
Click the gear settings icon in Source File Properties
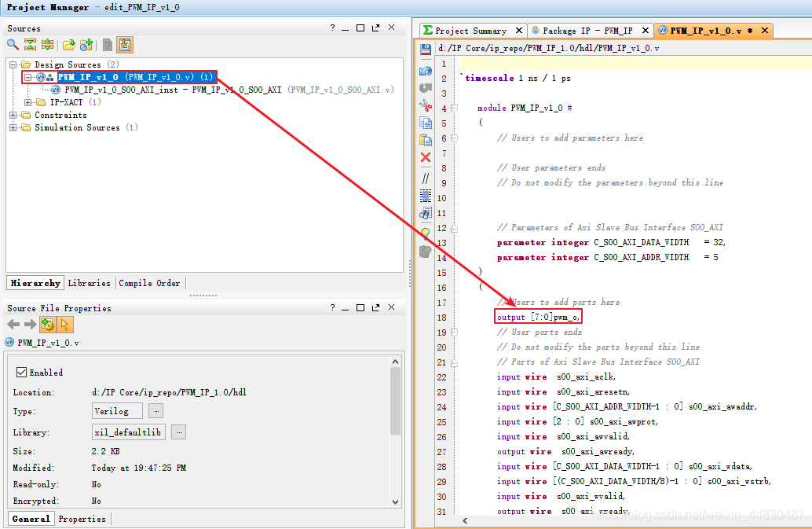pos(48,325)
